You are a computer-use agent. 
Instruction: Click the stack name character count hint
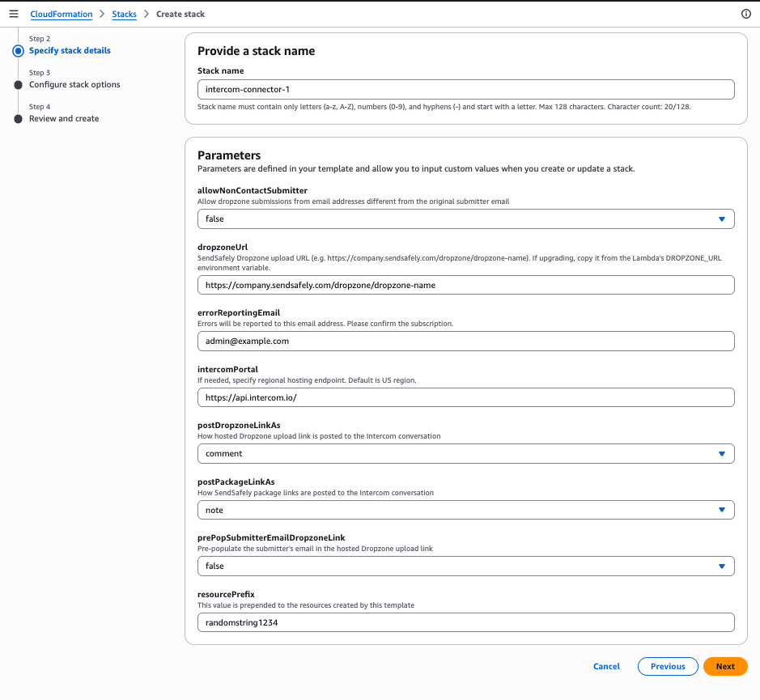[x=649, y=107]
